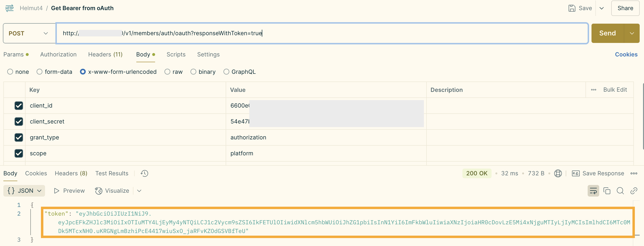Viewport: 644px width, 246px height.
Task: Click the network globe icon
Action: (x=558, y=173)
